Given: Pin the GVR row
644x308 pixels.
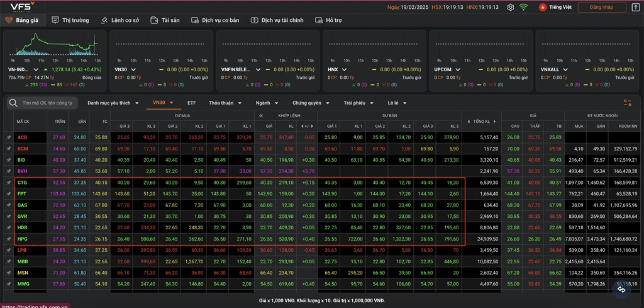Looking at the screenshot, I should [8, 216].
